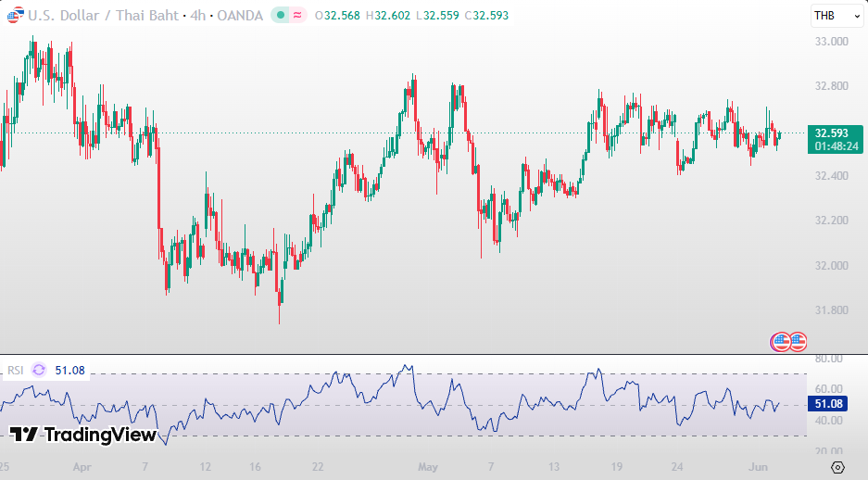Click the first US economic event flag

781,342
